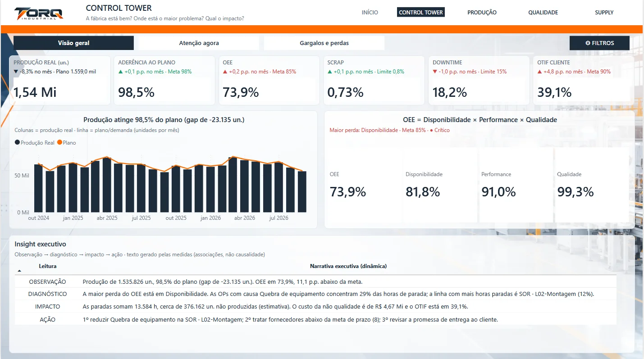
Task: Select the SCRAP value 0,73%
Action: [346, 92]
